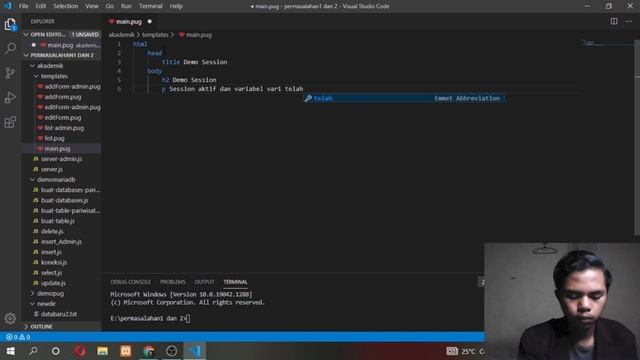Open the File menu
640x360 pixels.
24,6
